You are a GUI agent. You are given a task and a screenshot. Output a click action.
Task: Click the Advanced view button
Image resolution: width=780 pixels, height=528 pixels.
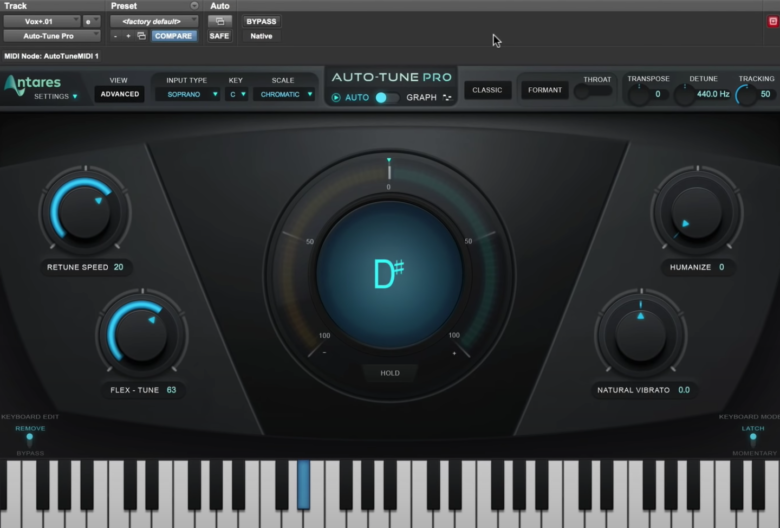(x=120, y=94)
